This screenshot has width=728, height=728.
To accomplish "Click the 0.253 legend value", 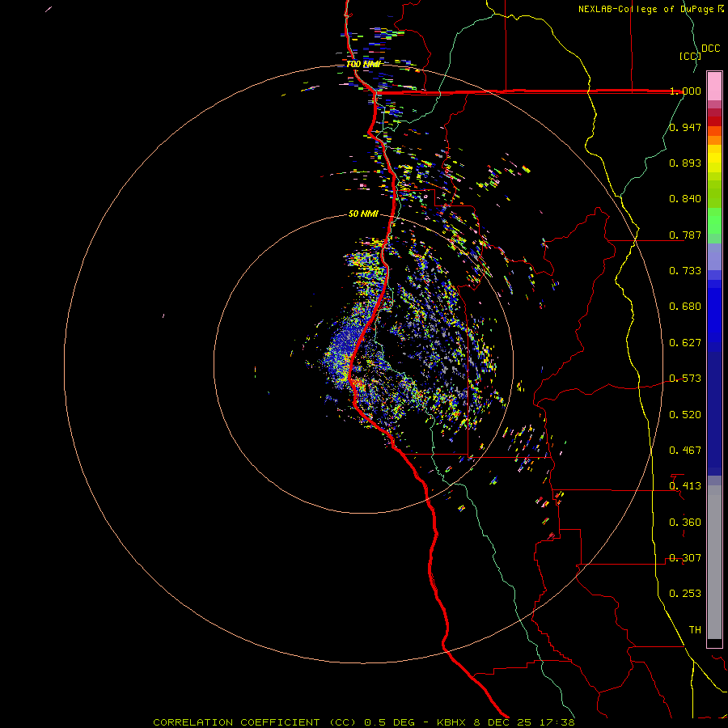I will click(685, 594).
